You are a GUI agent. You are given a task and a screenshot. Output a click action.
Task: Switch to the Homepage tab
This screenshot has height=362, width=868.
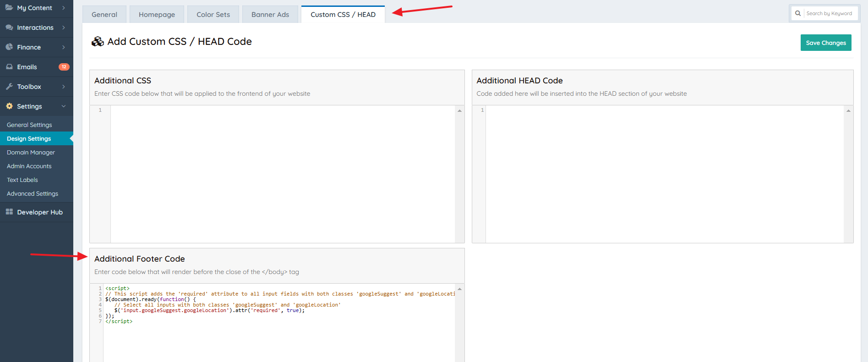coord(157,14)
